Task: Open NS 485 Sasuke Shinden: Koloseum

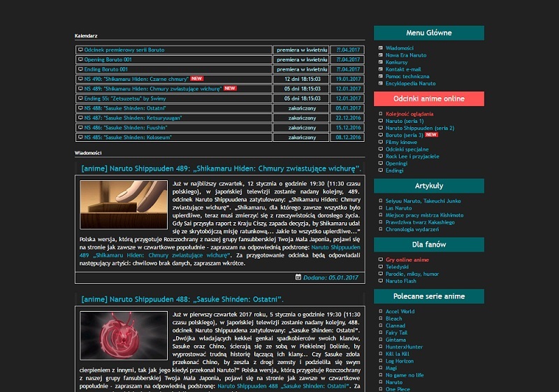Action: [x=128, y=137]
